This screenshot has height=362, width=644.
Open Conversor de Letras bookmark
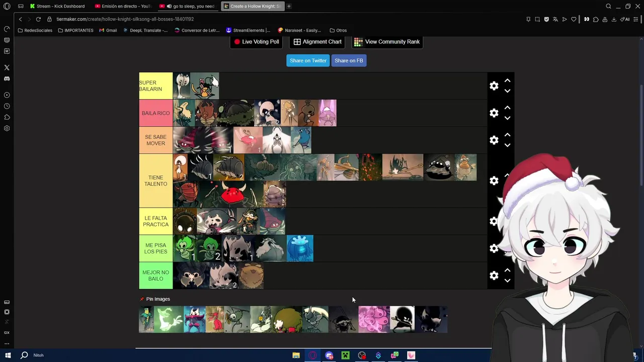197,30
